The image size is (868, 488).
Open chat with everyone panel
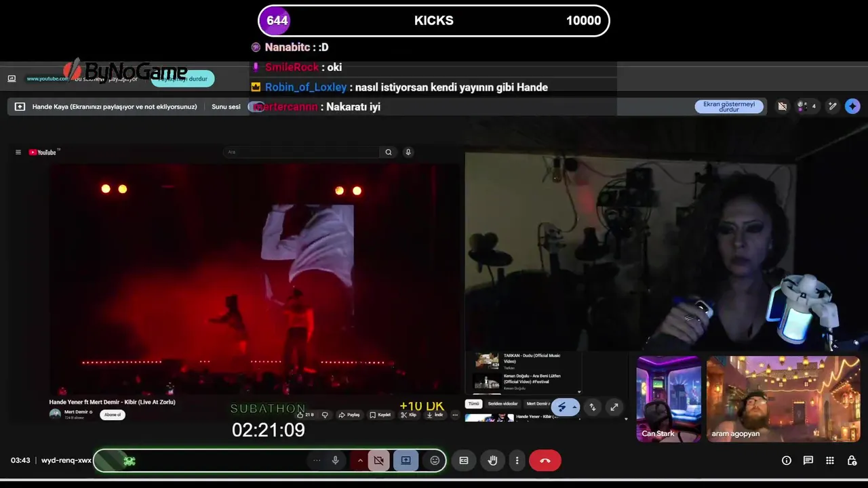click(x=808, y=460)
